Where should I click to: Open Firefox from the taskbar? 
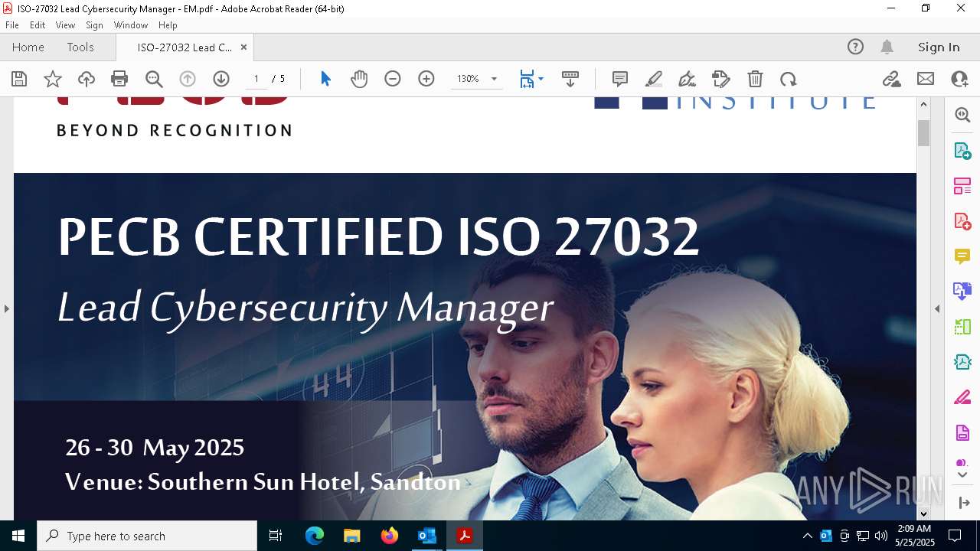390,536
